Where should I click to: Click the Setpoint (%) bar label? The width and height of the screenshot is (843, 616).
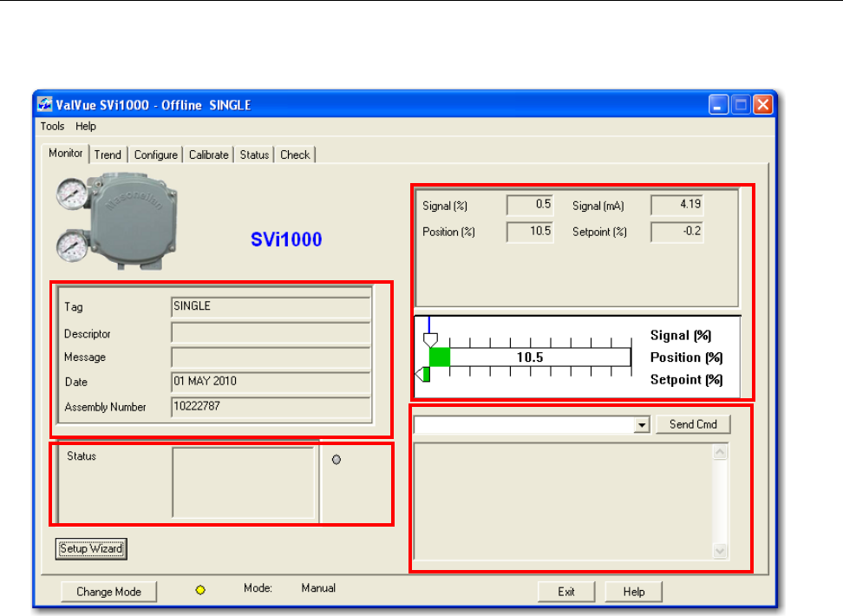[x=687, y=380]
